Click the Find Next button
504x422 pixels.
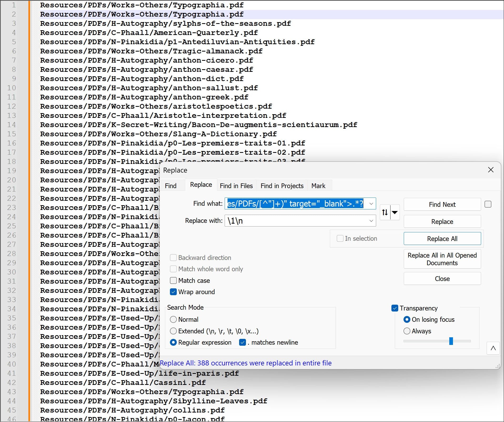(x=442, y=204)
